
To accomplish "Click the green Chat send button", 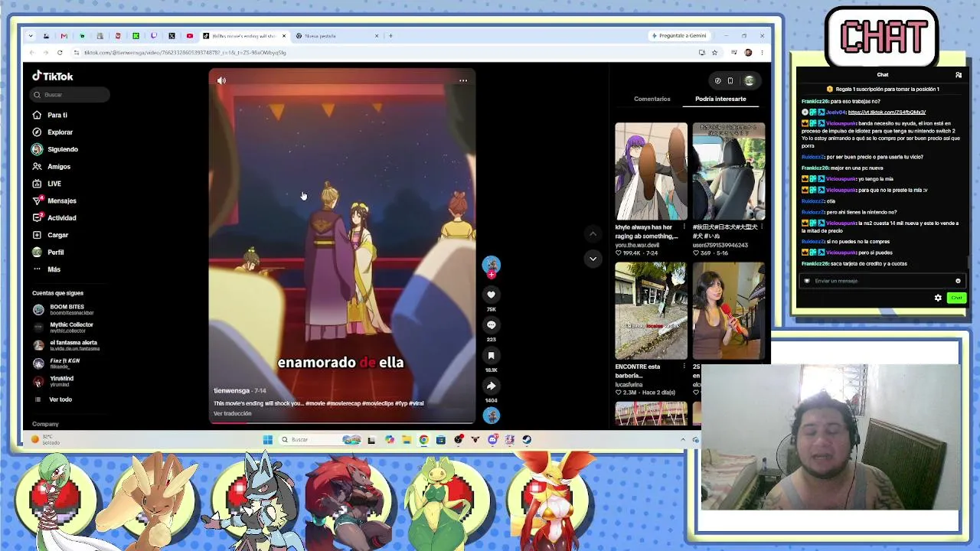I will (x=956, y=298).
